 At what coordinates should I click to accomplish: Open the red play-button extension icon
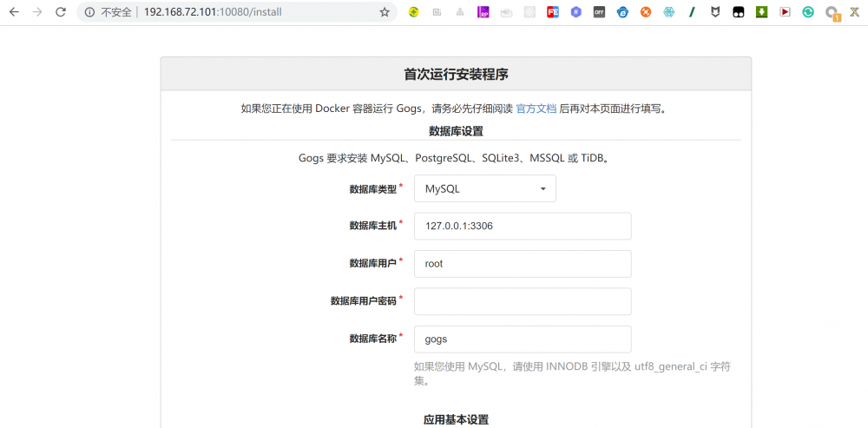click(x=785, y=12)
